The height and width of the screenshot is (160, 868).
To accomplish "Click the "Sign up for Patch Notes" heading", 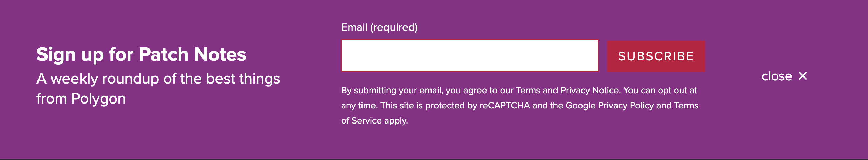I will coord(141,54).
